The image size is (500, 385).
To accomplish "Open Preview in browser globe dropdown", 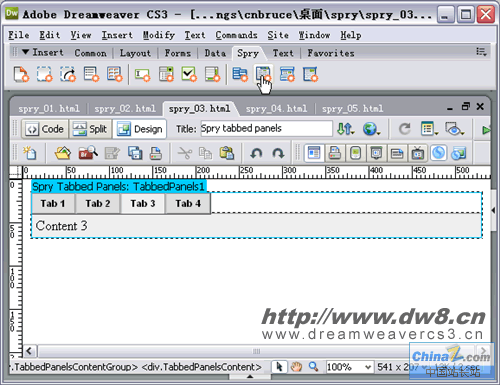I will click(x=372, y=129).
